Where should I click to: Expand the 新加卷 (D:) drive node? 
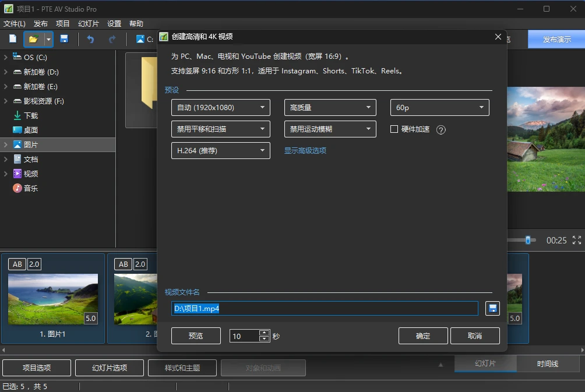coord(6,72)
